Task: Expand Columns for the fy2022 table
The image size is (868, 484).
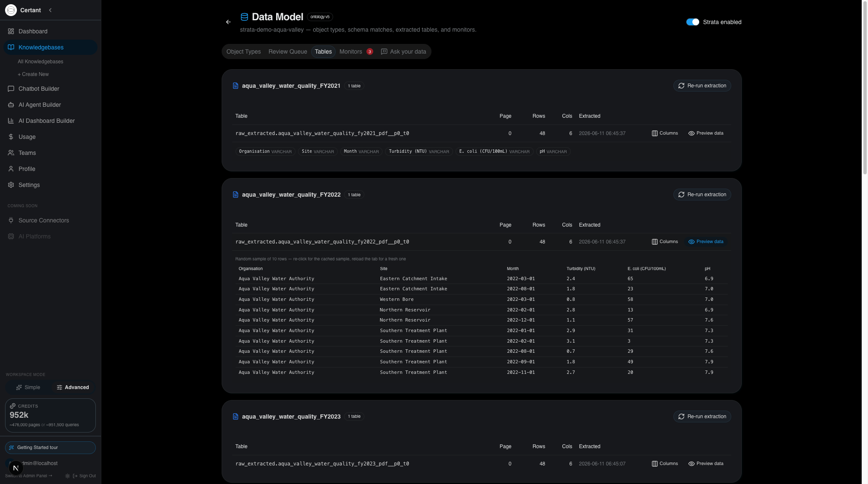Action: pyautogui.click(x=665, y=242)
